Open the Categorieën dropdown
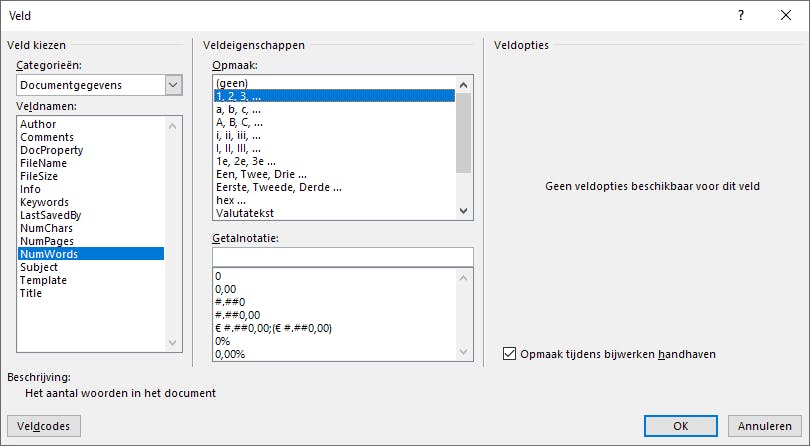810x446 pixels. (x=174, y=85)
